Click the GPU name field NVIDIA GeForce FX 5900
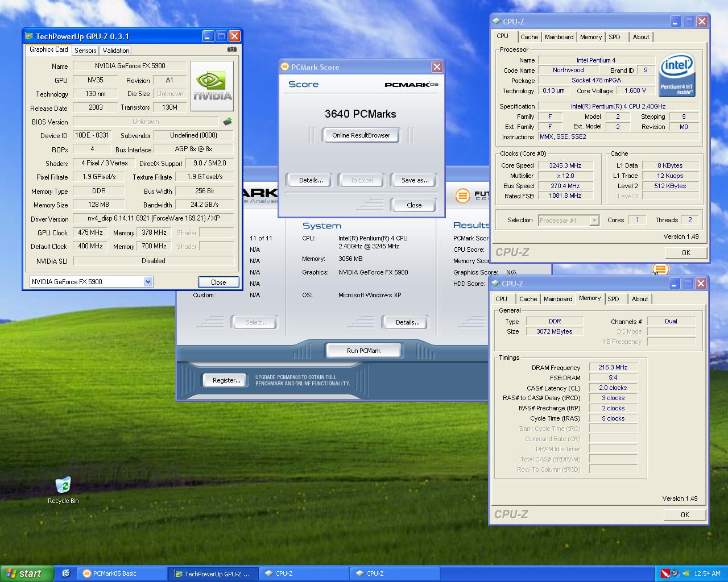The image size is (728, 582). 130,66
